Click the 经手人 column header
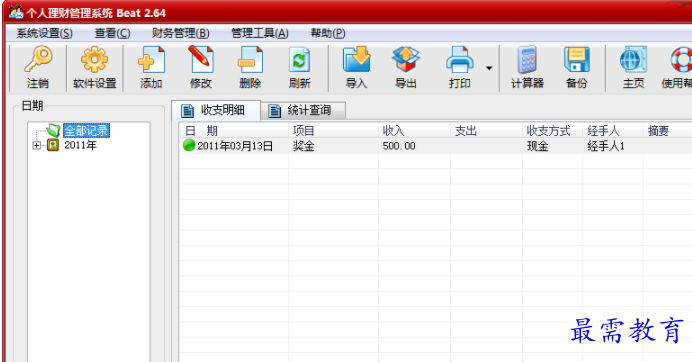Viewport: 692px width, 362px height. (613, 131)
